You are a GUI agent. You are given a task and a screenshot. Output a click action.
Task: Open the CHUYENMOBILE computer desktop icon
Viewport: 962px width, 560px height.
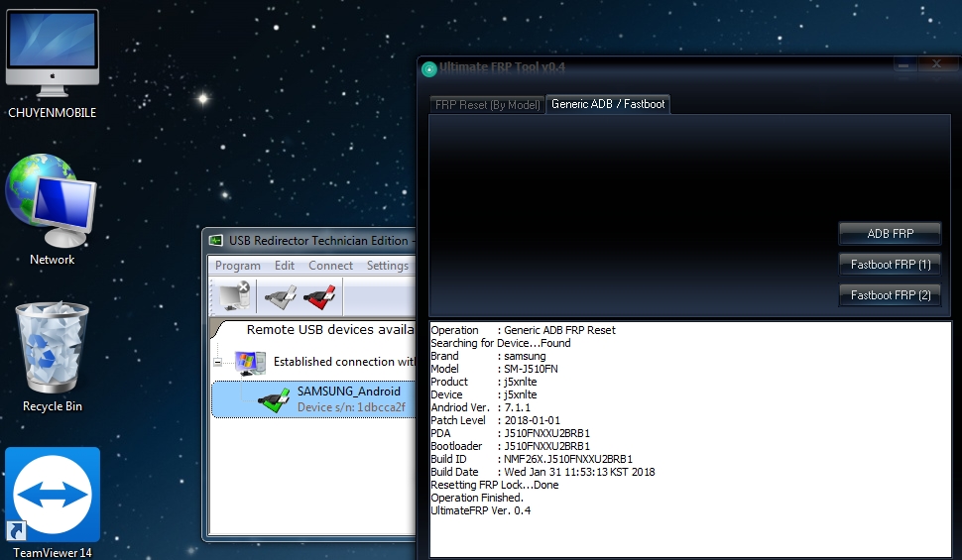(x=53, y=62)
